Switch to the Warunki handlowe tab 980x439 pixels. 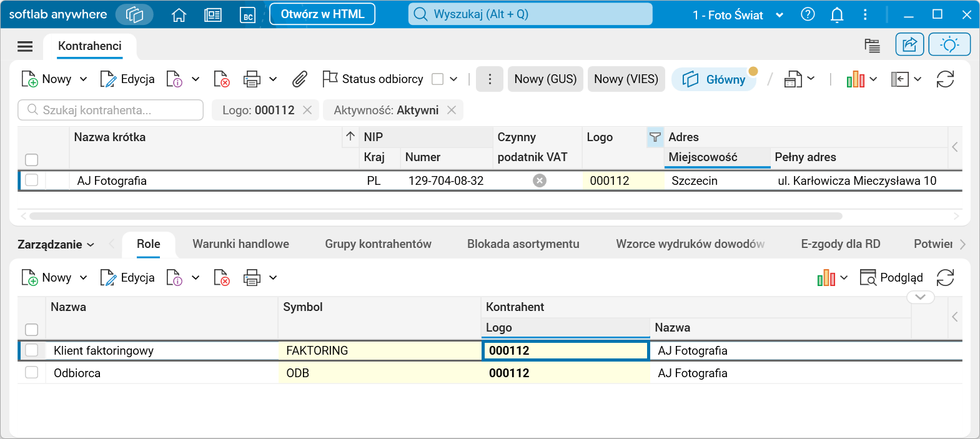(240, 244)
